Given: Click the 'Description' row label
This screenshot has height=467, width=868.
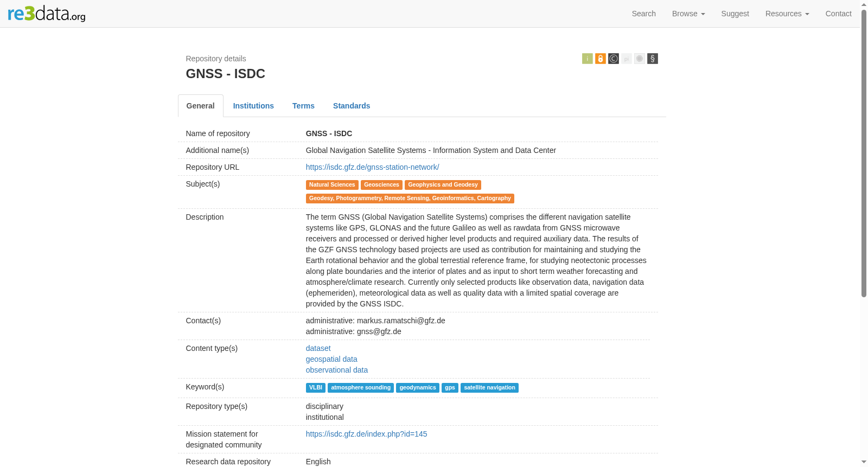Looking at the screenshot, I should click(x=205, y=217).
